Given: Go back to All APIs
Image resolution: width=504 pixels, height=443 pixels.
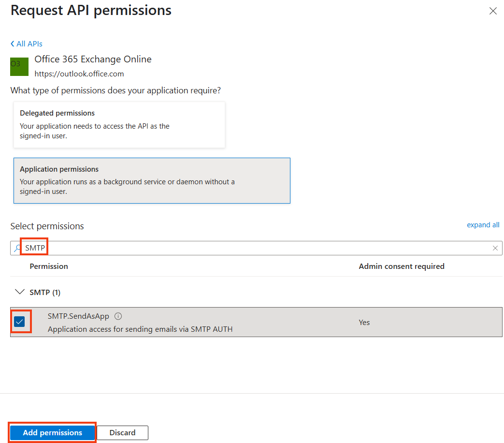Looking at the screenshot, I should 27,44.
